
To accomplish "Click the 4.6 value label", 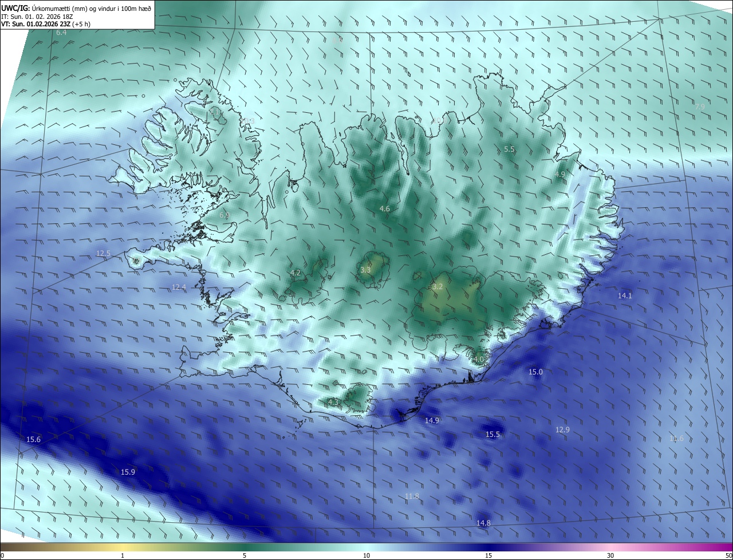I will tap(385, 209).
